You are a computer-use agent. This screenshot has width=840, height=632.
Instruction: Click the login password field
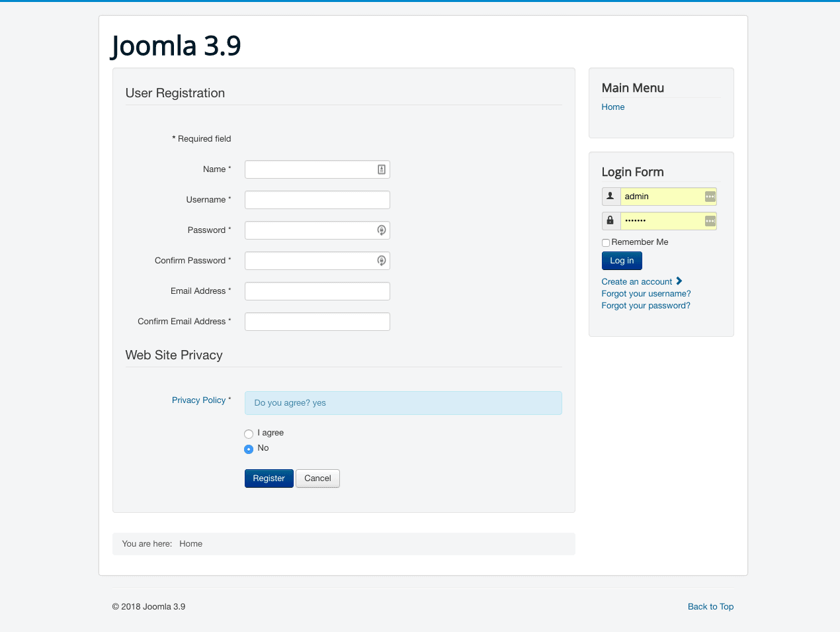[x=669, y=221]
